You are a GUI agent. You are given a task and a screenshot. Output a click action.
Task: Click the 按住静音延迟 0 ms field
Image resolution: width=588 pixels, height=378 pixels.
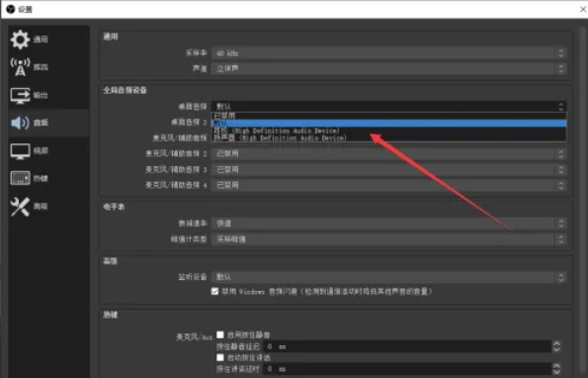pos(407,346)
